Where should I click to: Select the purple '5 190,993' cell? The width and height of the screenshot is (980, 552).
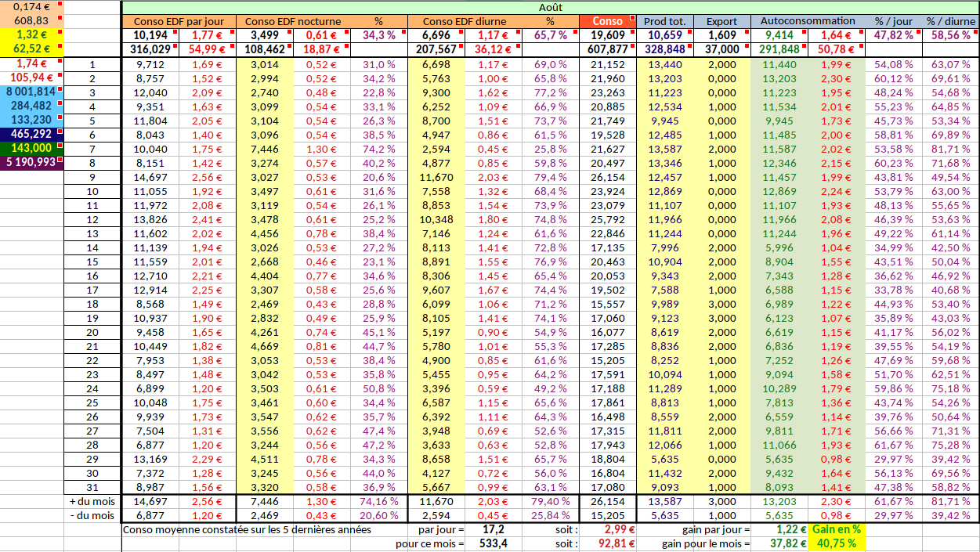coord(31,162)
